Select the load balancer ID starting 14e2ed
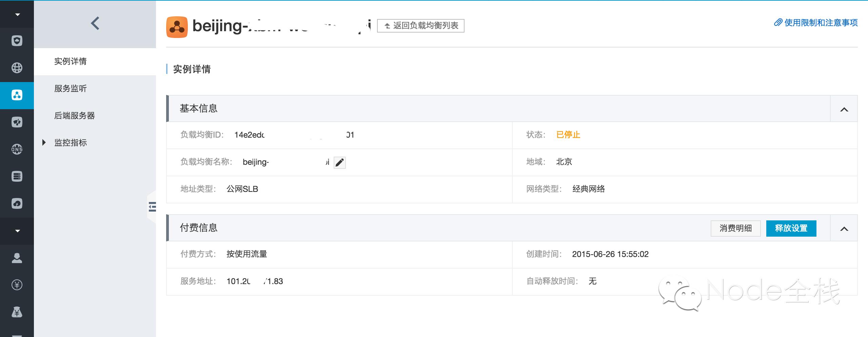The image size is (868, 337). [294, 135]
